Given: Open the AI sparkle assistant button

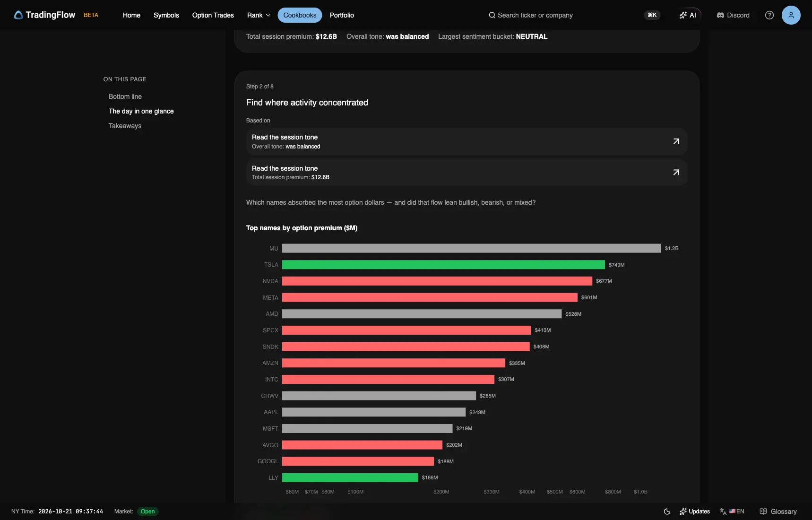Looking at the screenshot, I should [x=688, y=15].
